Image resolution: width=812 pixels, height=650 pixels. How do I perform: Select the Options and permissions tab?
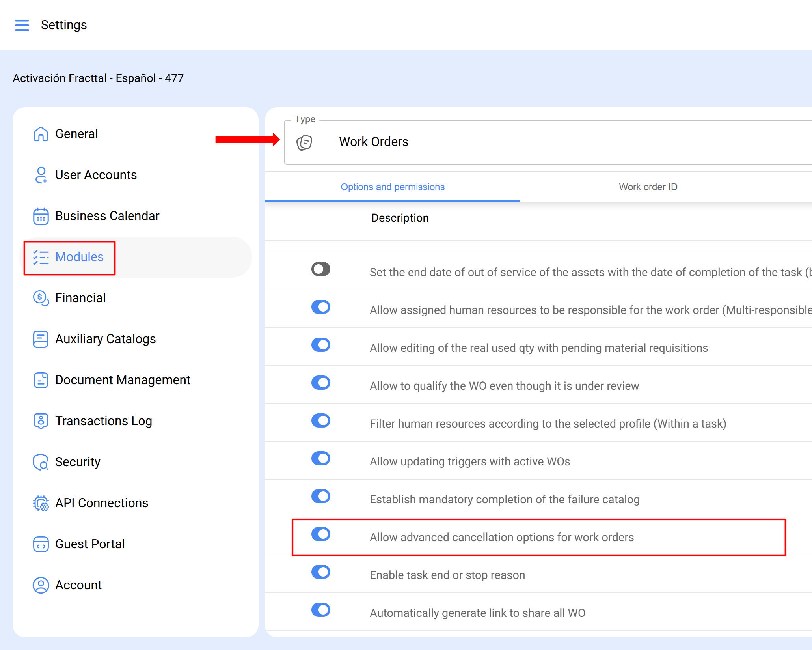coord(392,187)
